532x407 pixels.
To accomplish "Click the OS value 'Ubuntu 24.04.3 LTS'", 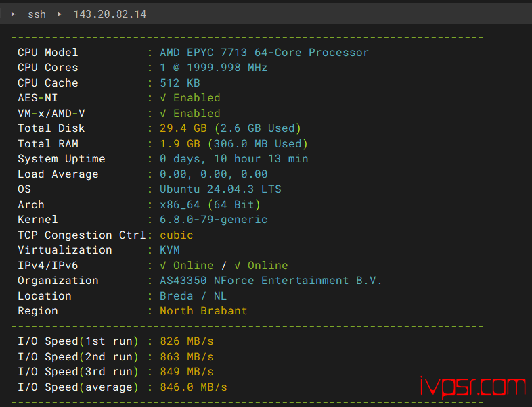I will click(221, 189).
